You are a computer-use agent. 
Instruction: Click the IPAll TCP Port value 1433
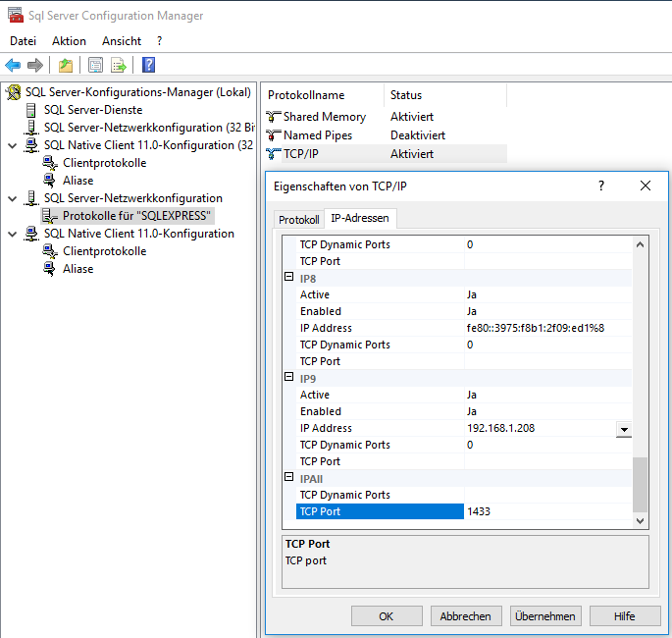[x=547, y=511]
